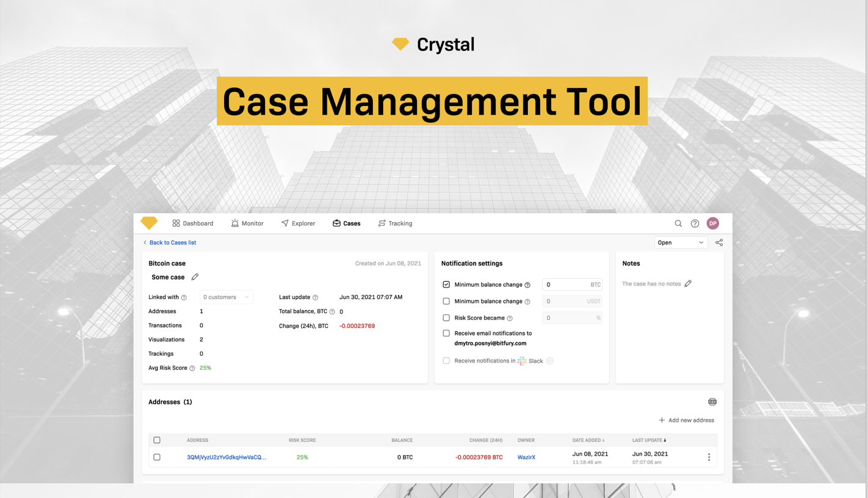Click Add new address
This screenshot has width=868, height=498.
click(x=686, y=420)
